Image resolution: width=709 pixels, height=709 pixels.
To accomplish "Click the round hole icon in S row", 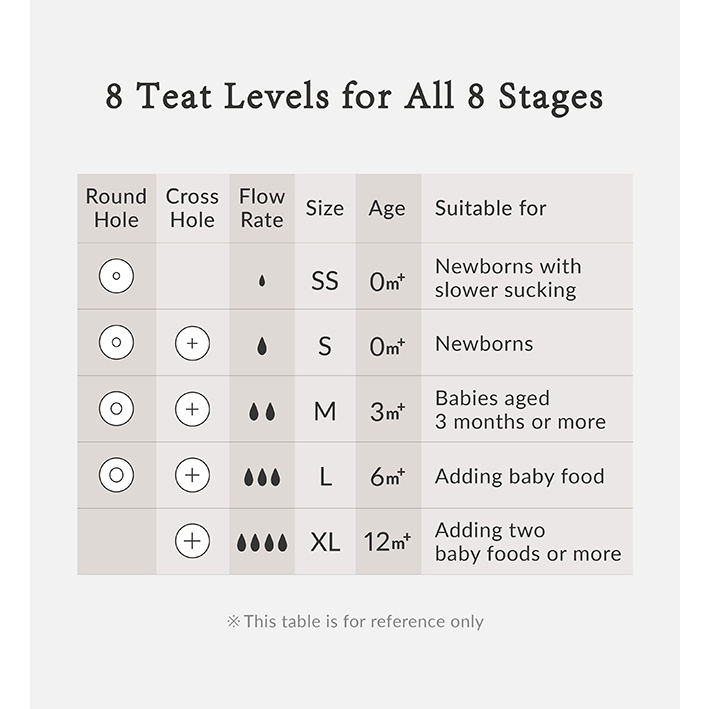I will [116, 343].
